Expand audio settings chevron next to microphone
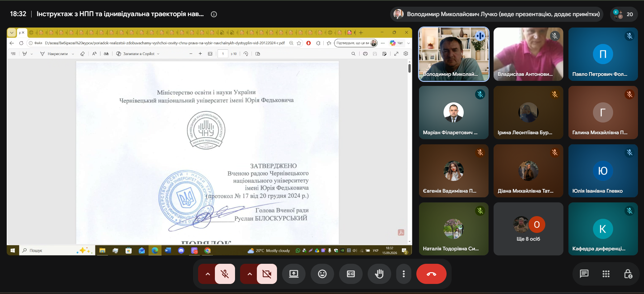Viewport: 644px width, 294px height. 208,274
